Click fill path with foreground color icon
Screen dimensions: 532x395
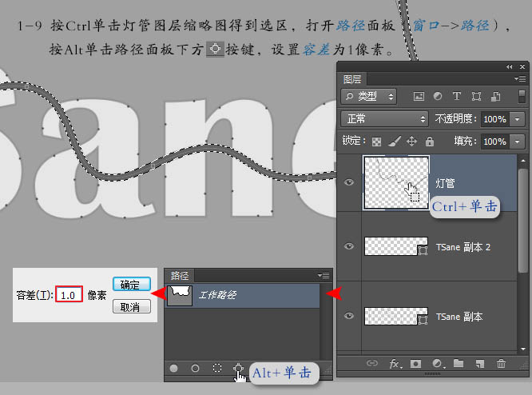click(173, 369)
